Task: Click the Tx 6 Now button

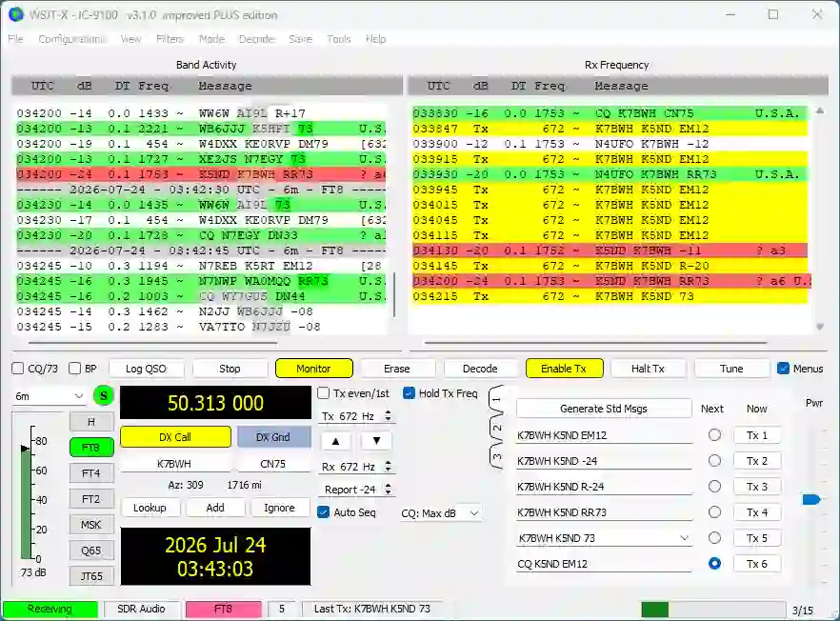Action: point(757,564)
